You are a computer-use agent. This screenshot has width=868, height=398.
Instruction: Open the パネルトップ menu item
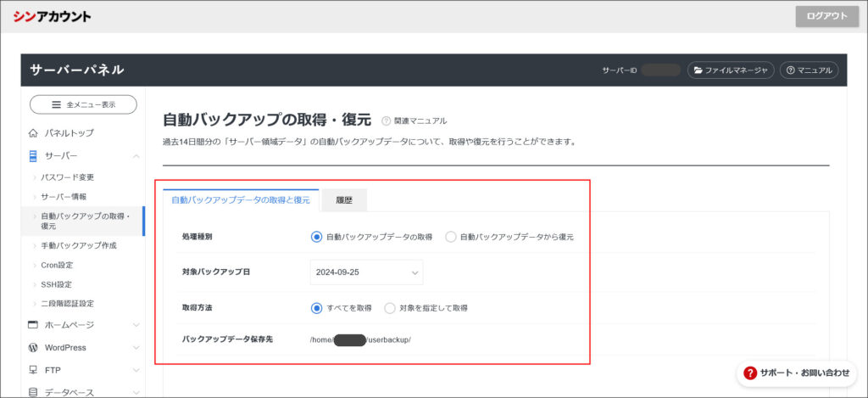click(x=70, y=133)
